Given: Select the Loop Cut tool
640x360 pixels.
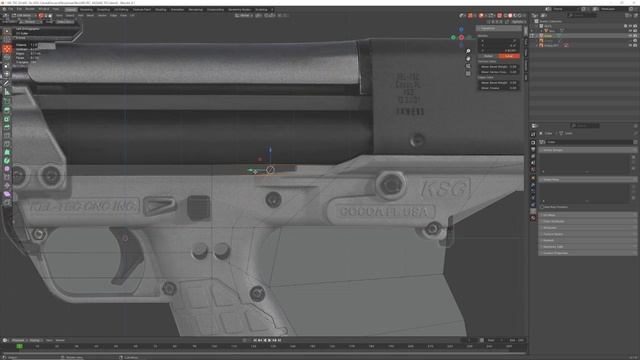Looking at the screenshot, I should click(7, 136).
